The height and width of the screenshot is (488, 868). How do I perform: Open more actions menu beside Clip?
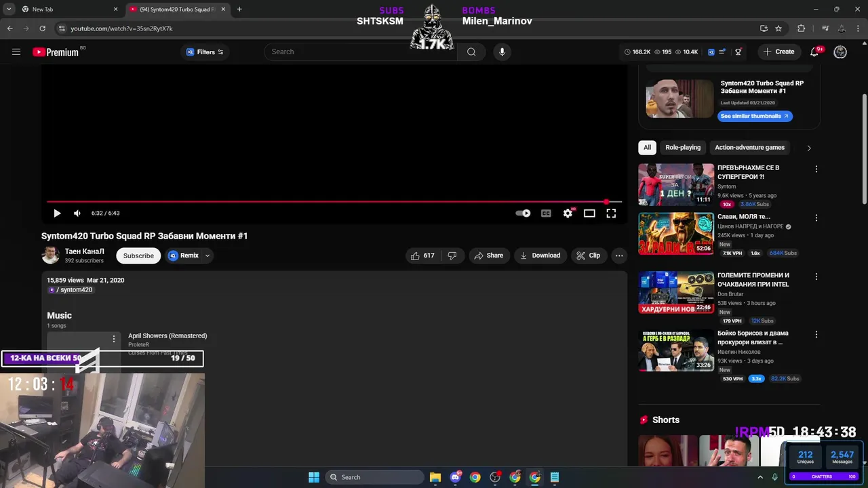(619, 256)
